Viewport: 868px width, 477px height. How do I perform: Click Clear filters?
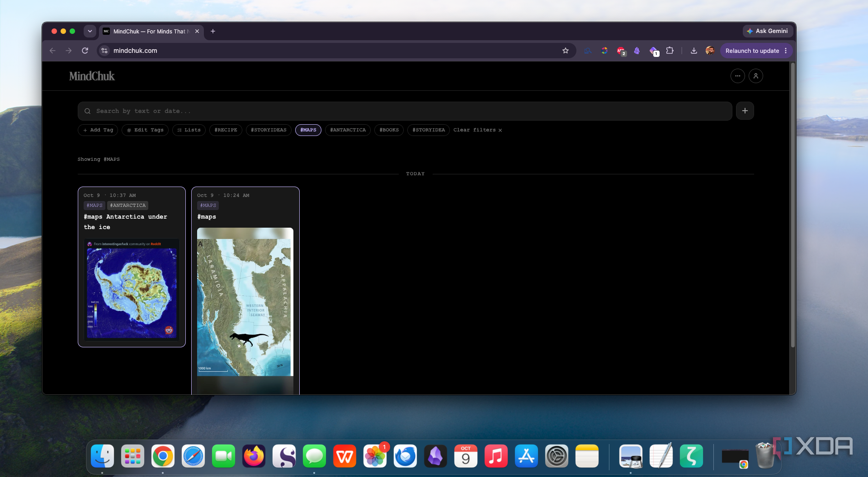(477, 130)
